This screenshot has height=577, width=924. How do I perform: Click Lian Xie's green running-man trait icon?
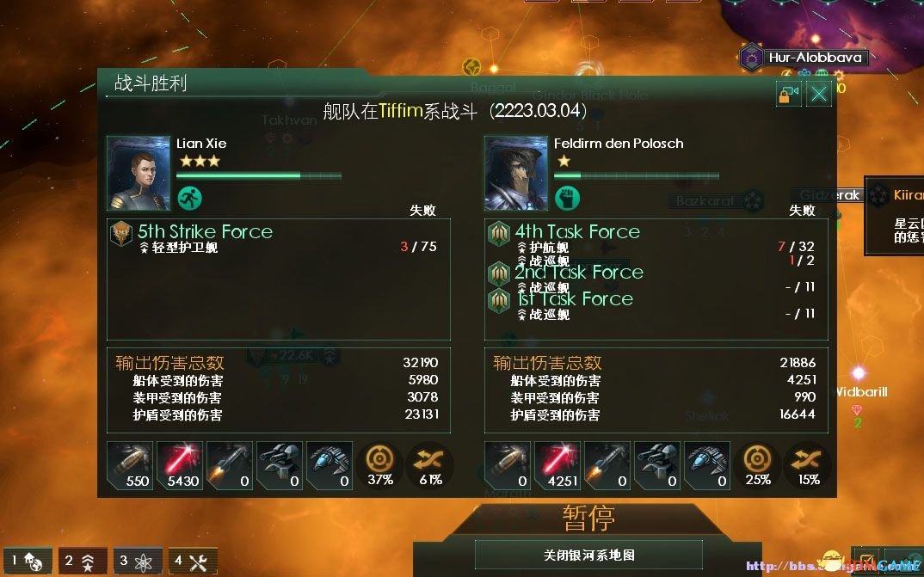pos(190,199)
